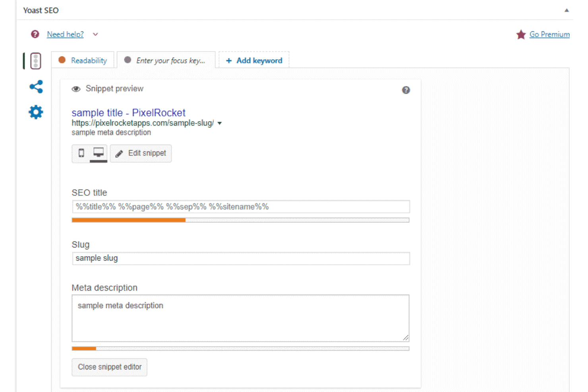Focus the Slug input field
The width and height of the screenshot is (588, 392).
click(x=241, y=258)
